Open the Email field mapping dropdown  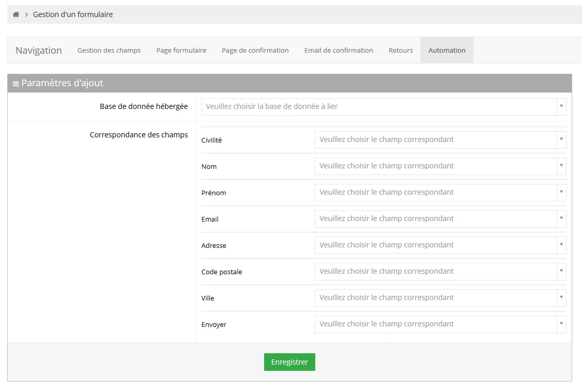coord(440,218)
